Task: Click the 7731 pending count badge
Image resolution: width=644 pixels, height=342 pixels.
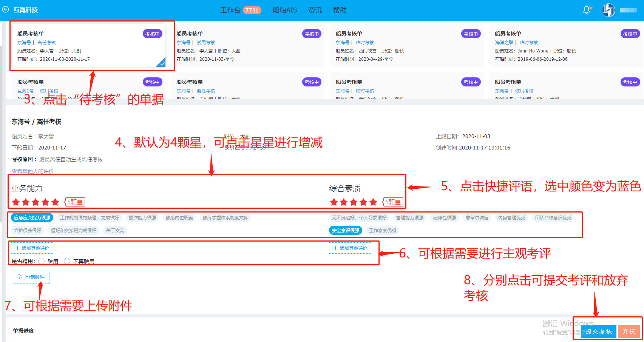Action: tap(252, 10)
